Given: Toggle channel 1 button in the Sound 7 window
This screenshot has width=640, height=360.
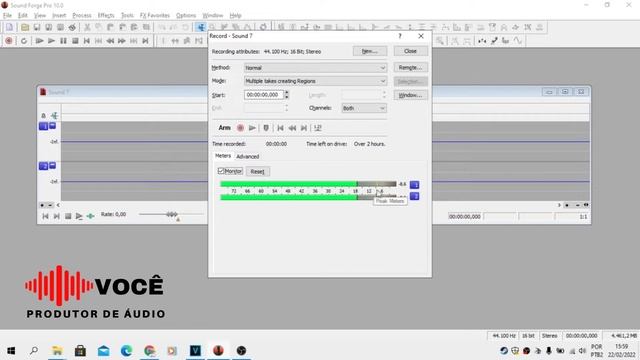Looking at the screenshot, I should tap(43, 126).
